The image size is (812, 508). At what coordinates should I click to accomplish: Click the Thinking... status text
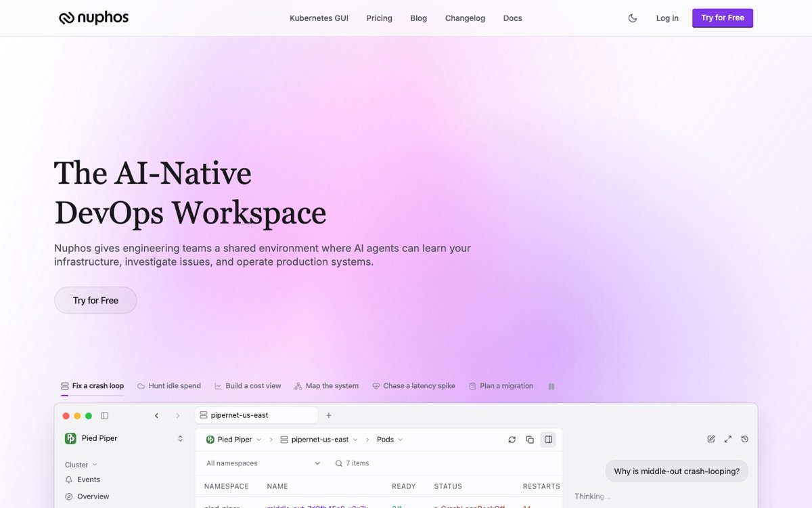592,496
